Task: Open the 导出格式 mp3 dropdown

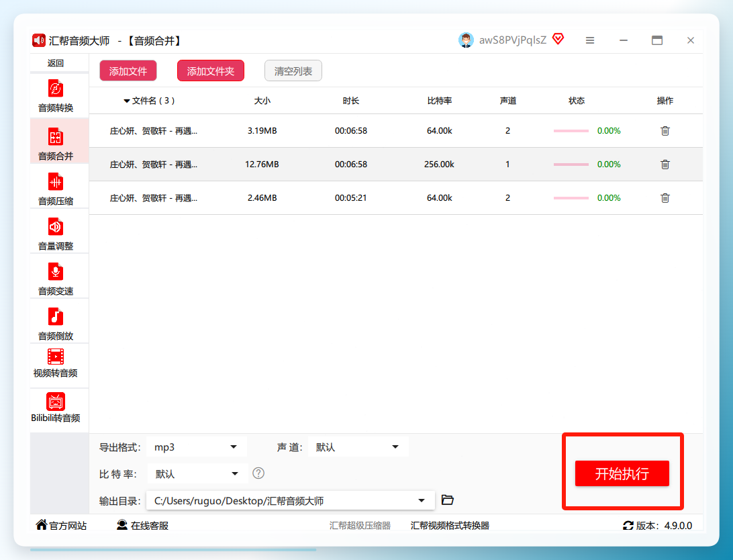Action: pyautogui.click(x=196, y=447)
